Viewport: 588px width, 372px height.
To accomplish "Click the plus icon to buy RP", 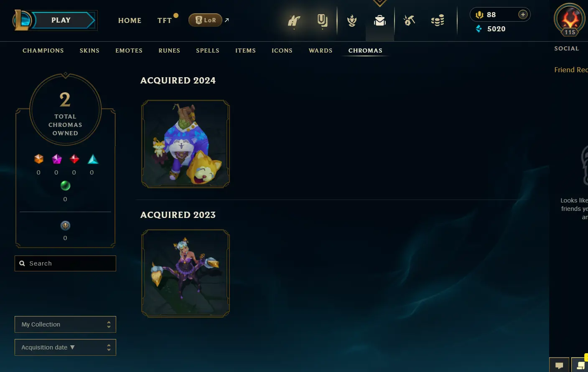I will click(x=523, y=15).
